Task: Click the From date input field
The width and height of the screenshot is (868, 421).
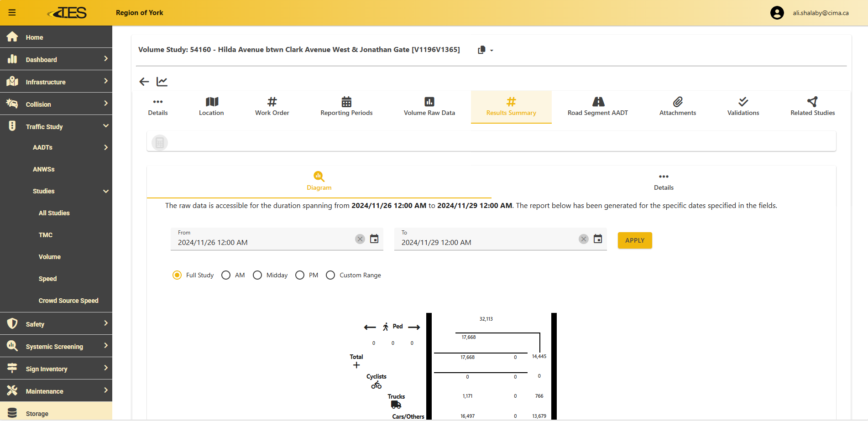Action: [262, 242]
